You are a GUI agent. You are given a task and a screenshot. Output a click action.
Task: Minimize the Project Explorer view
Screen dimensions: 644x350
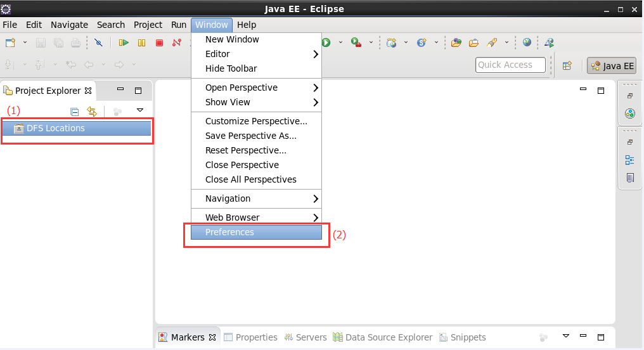[x=120, y=89]
